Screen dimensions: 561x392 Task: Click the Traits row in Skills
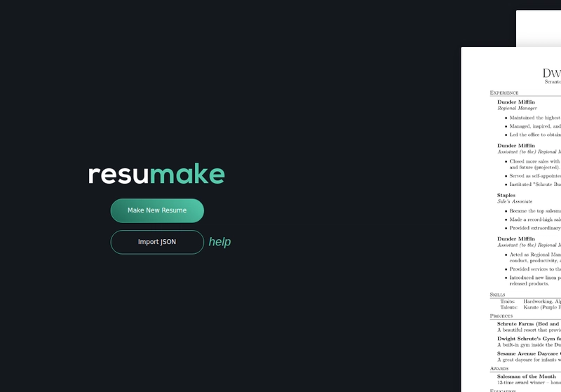point(531,302)
